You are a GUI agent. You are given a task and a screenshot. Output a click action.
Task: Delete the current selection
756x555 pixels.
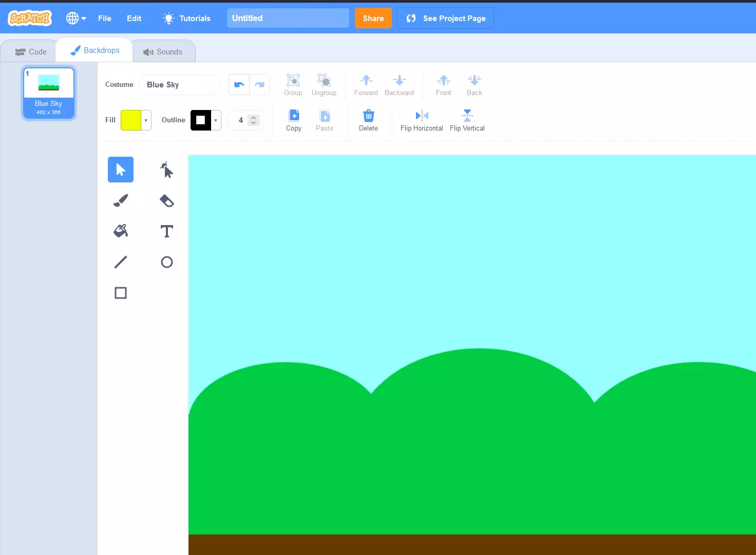pyautogui.click(x=368, y=120)
